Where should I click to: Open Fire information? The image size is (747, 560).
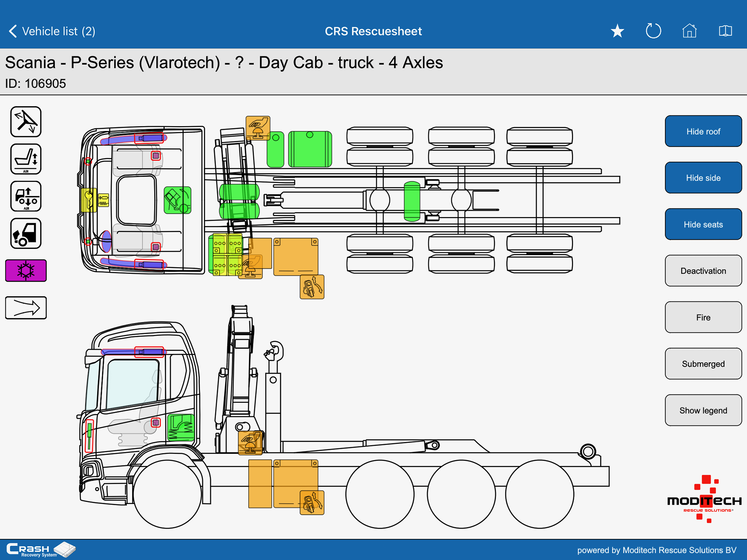[x=703, y=317]
